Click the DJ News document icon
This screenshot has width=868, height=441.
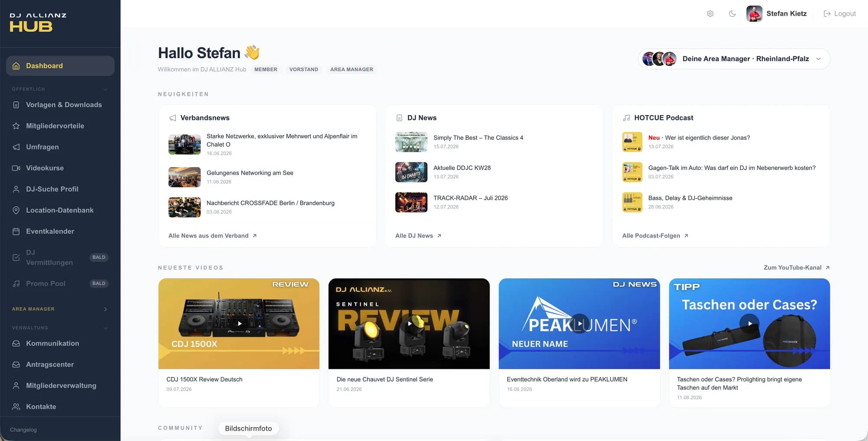coord(399,118)
